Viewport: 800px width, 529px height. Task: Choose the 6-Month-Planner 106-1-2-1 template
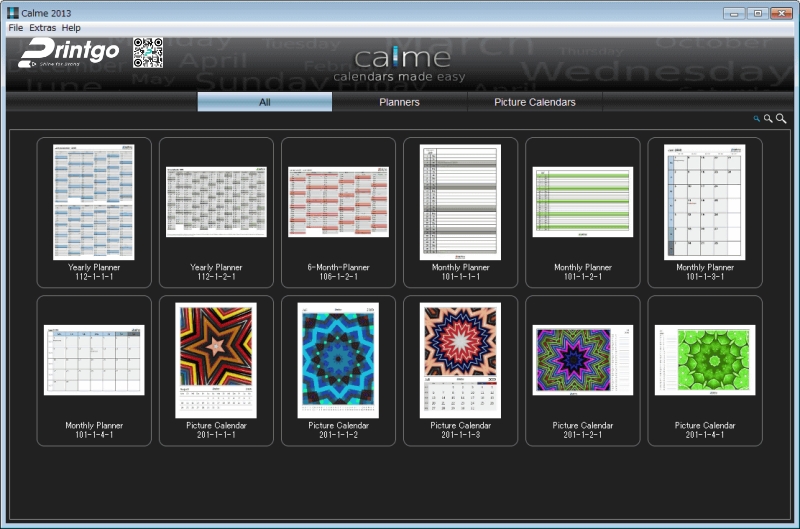338,212
